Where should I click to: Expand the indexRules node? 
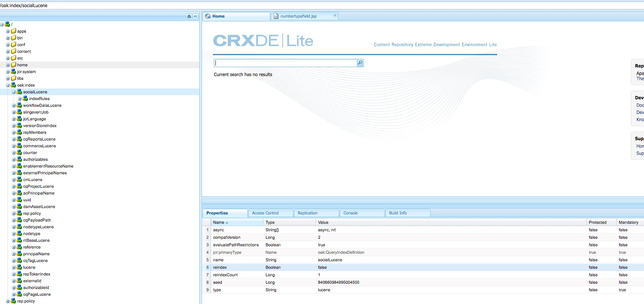coord(19,99)
